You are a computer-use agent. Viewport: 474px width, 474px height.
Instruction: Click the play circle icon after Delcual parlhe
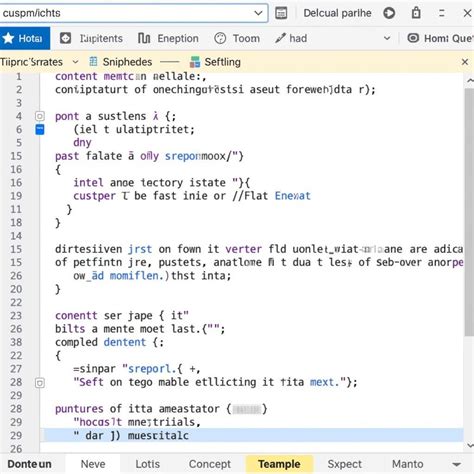[x=389, y=13]
